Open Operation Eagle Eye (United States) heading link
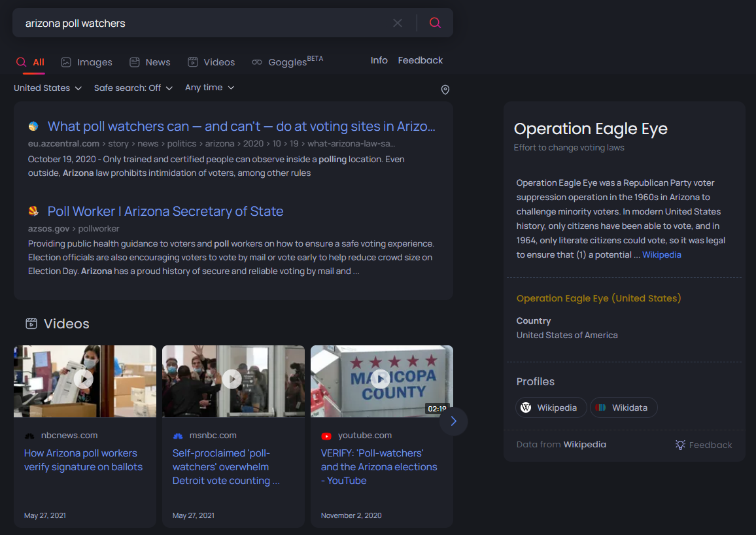 coord(598,298)
